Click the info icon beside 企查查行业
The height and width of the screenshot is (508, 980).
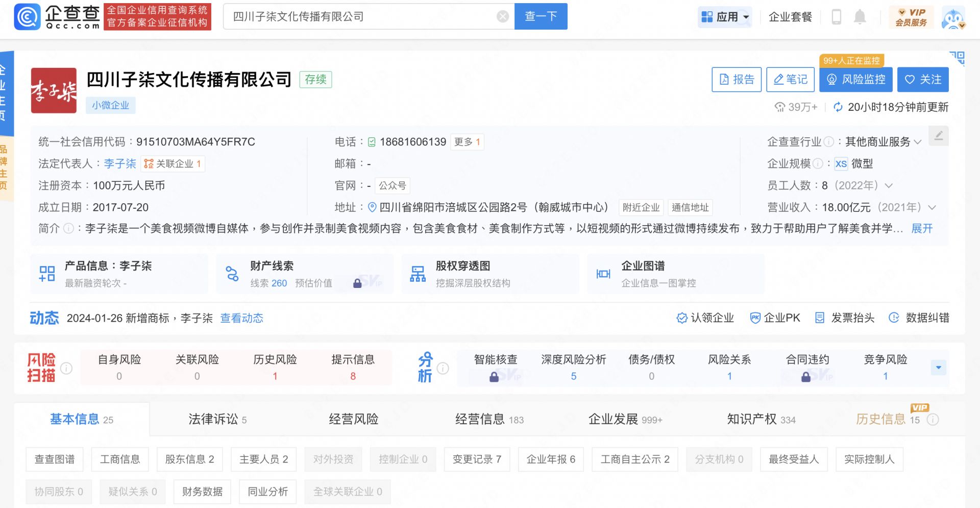click(x=829, y=142)
